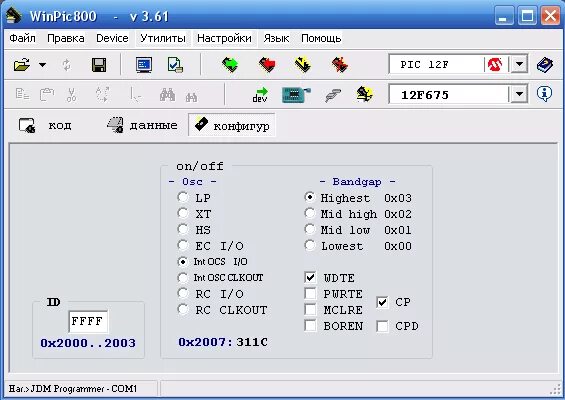565x400 pixels.
Task: Erase the chip with red lightning icon
Action: pyautogui.click(x=339, y=65)
